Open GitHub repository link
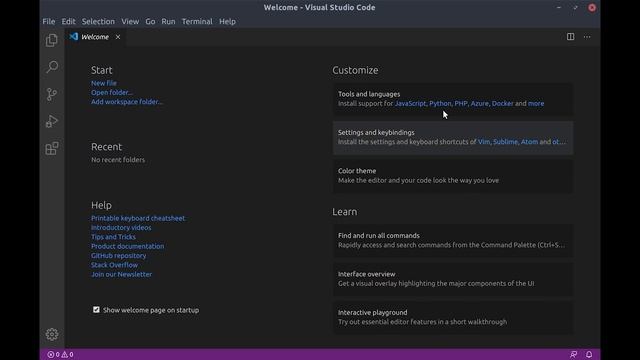Screen dimensions: 640x360 point(119,256)
